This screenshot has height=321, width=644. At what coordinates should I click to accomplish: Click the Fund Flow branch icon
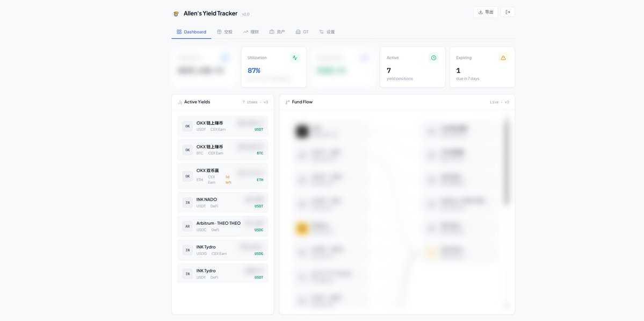tap(287, 102)
